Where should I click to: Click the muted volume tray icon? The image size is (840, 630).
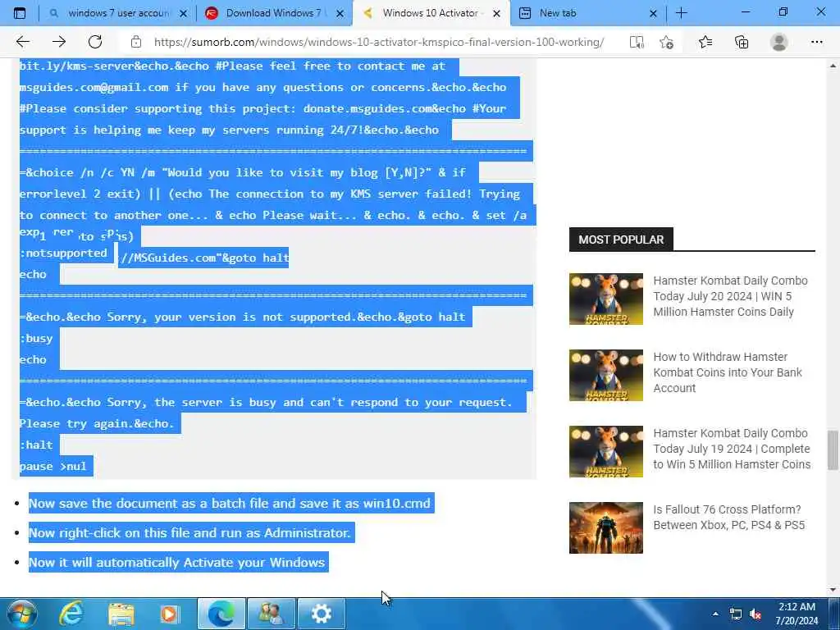[756, 614]
